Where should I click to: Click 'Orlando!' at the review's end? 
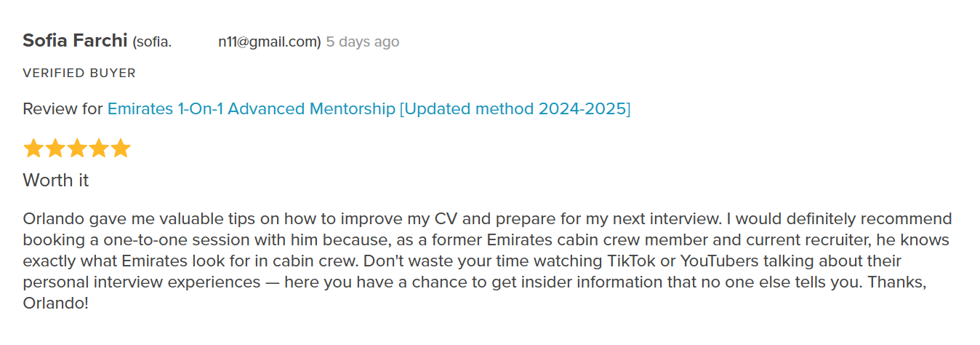pyautogui.click(x=56, y=303)
